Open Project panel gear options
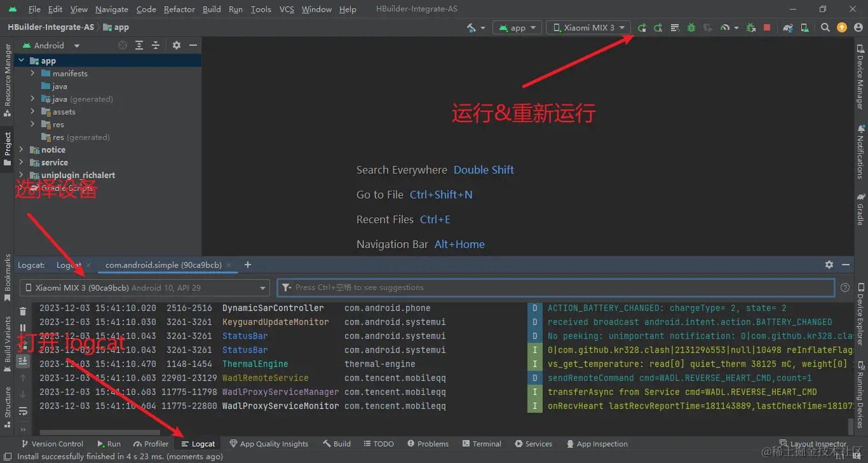The width and height of the screenshot is (868, 463). click(177, 45)
